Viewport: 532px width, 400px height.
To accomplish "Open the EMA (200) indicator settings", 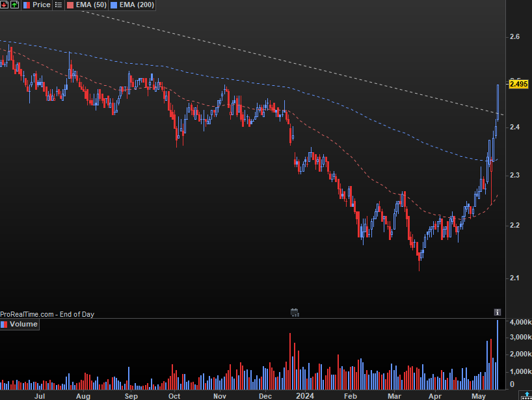I will point(132,5).
